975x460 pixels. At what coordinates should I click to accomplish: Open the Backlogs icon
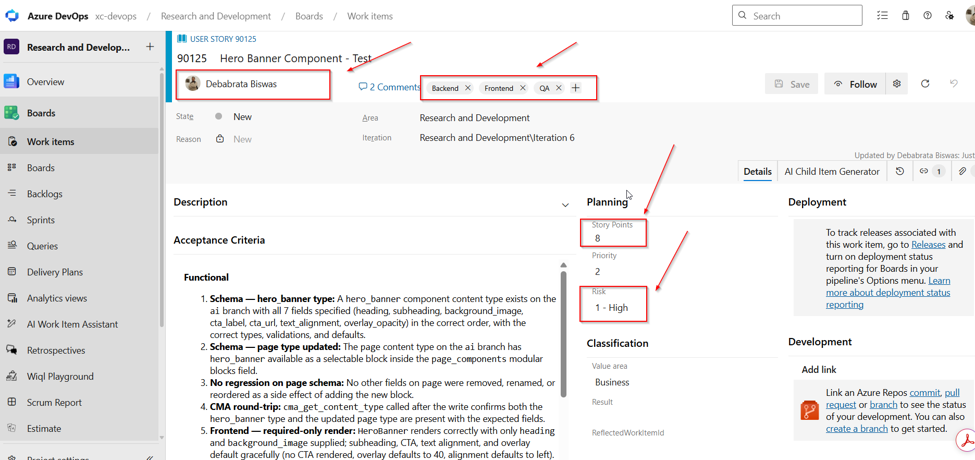coord(12,194)
